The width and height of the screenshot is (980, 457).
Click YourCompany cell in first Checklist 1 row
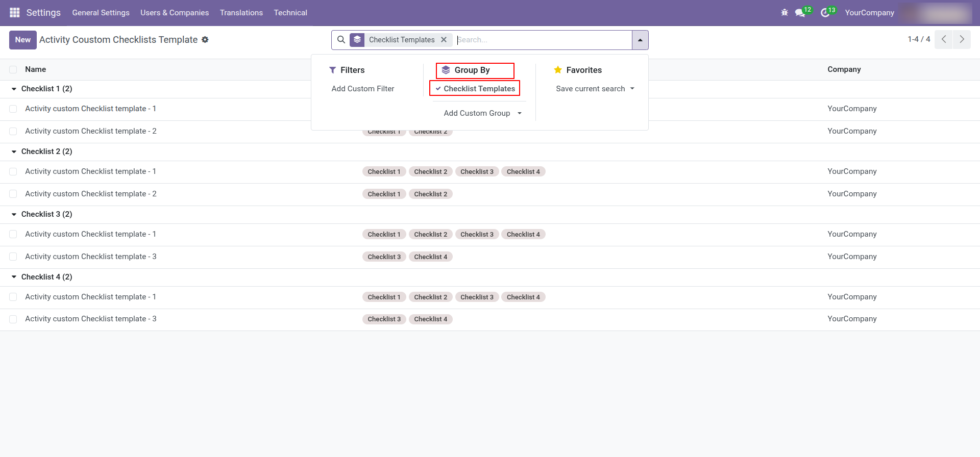click(852, 109)
